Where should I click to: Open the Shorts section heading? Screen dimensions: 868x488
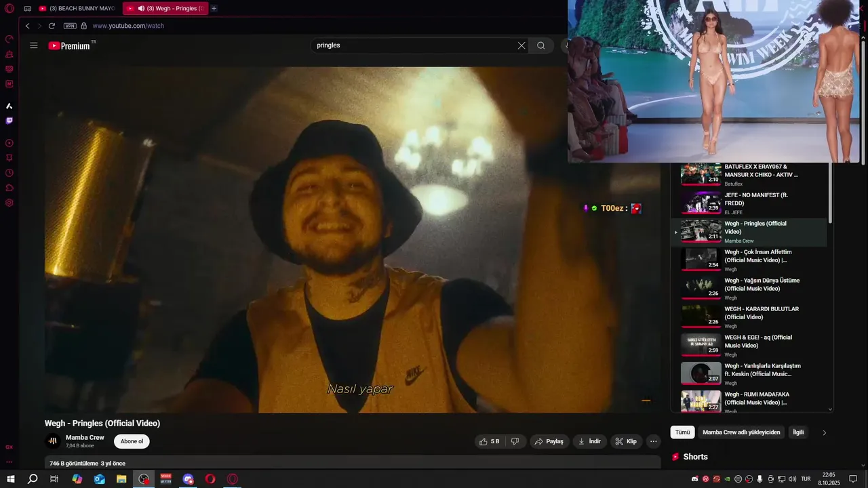coord(690,457)
